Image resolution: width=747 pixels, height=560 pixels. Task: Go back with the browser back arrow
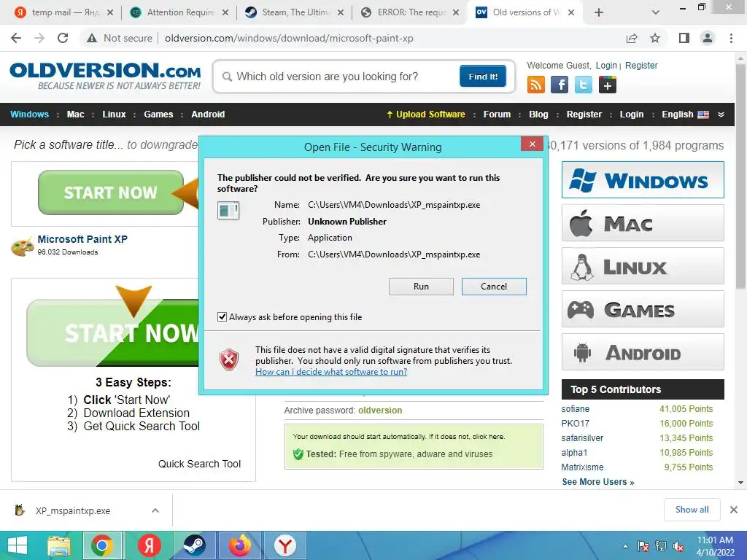(x=16, y=38)
